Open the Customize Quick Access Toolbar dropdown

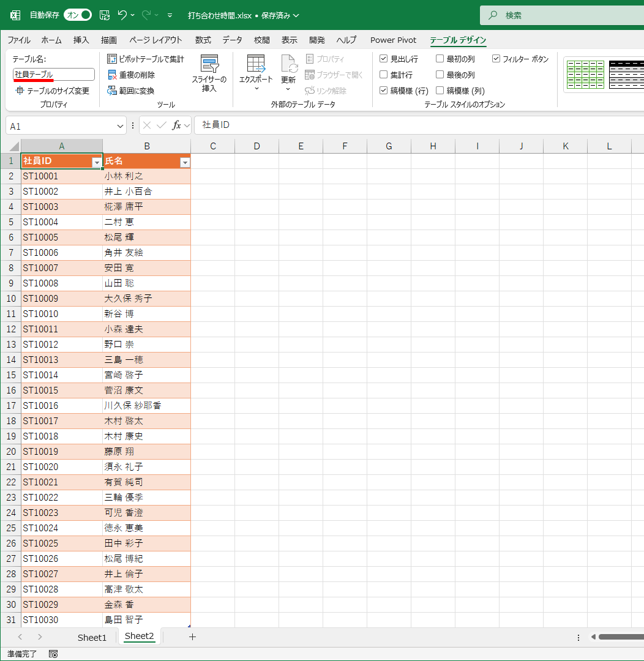(170, 15)
